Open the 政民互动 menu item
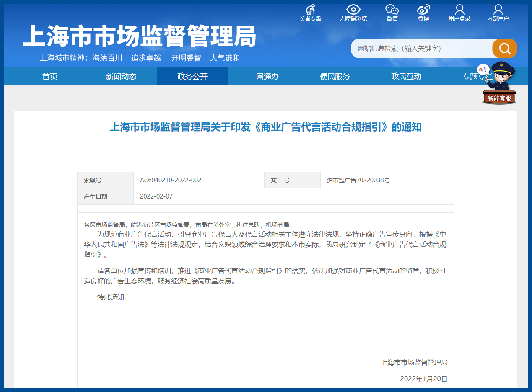 coord(406,76)
